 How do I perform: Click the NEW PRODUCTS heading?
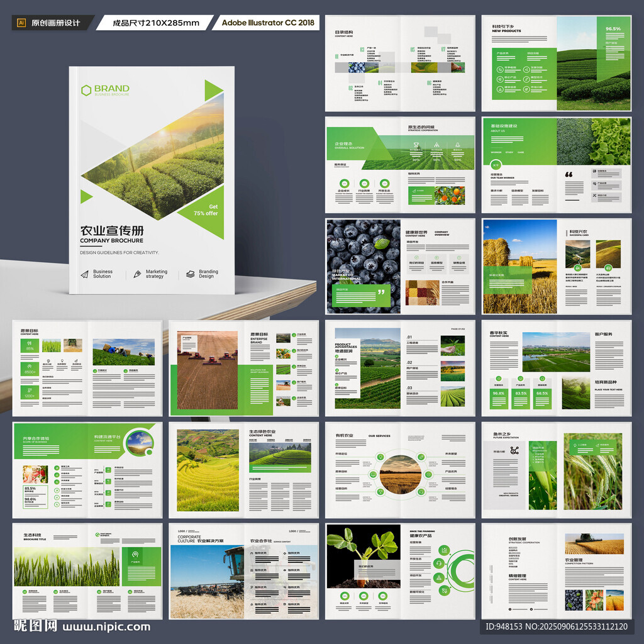(506, 31)
